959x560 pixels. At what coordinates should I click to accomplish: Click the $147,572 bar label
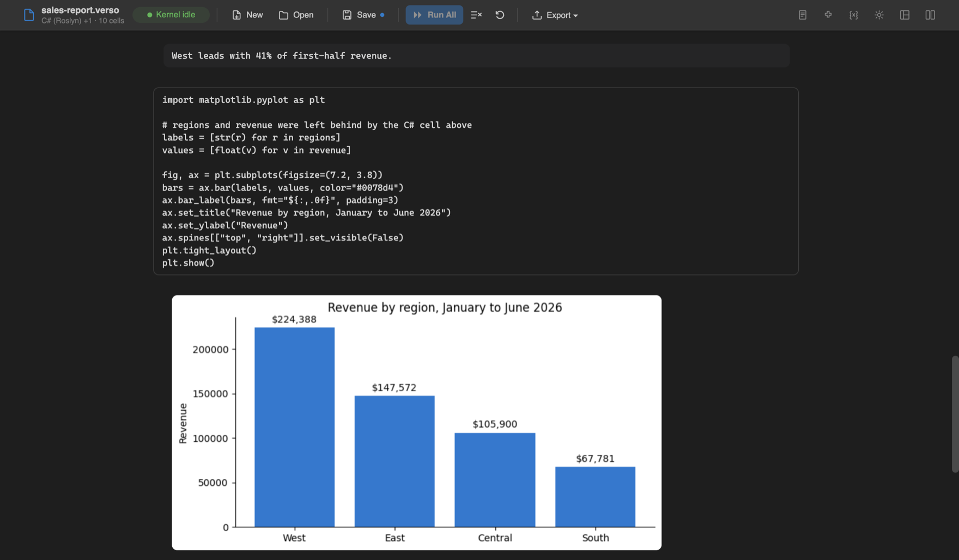point(394,387)
